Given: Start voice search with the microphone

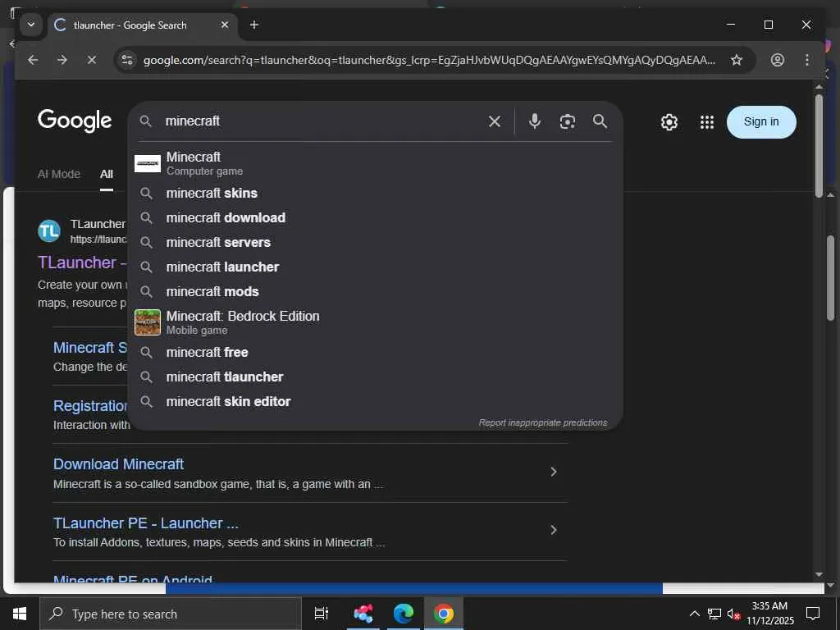Looking at the screenshot, I should [x=534, y=121].
